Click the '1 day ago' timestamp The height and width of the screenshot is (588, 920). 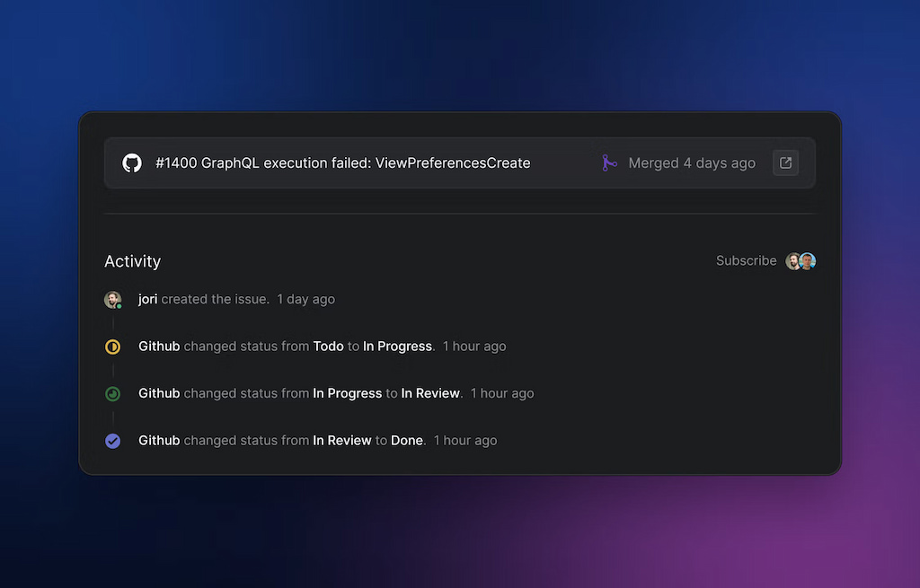click(x=305, y=299)
